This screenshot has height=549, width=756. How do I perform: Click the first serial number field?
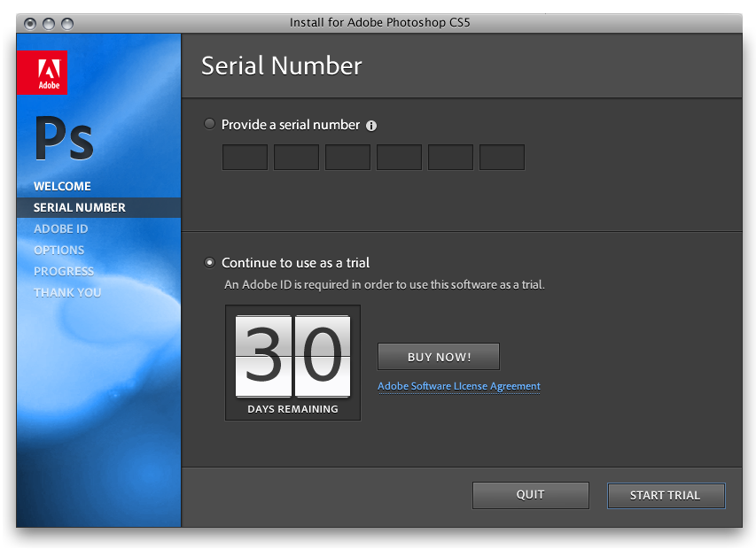coord(245,157)
